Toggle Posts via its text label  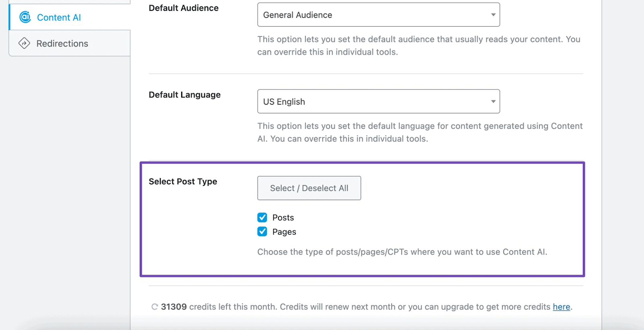(x=283, y=218)
